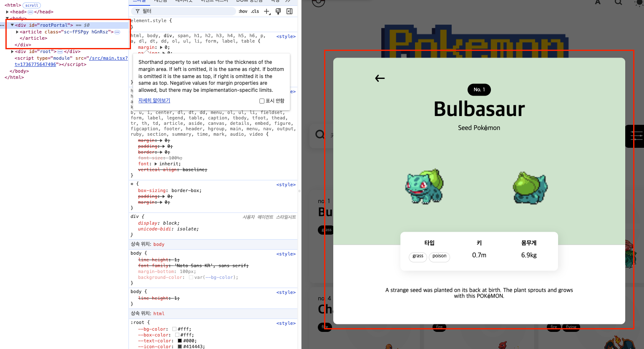This screenshot has height=349, width=644.
Task: Expand the head element node
Action: pyautogui.click(x=8, y=12)
